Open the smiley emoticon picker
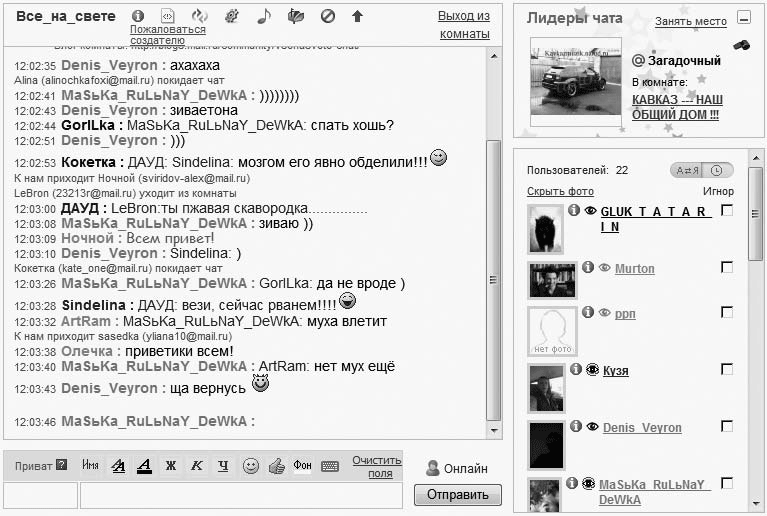This screenshot has width=767, height=516. 251,465
